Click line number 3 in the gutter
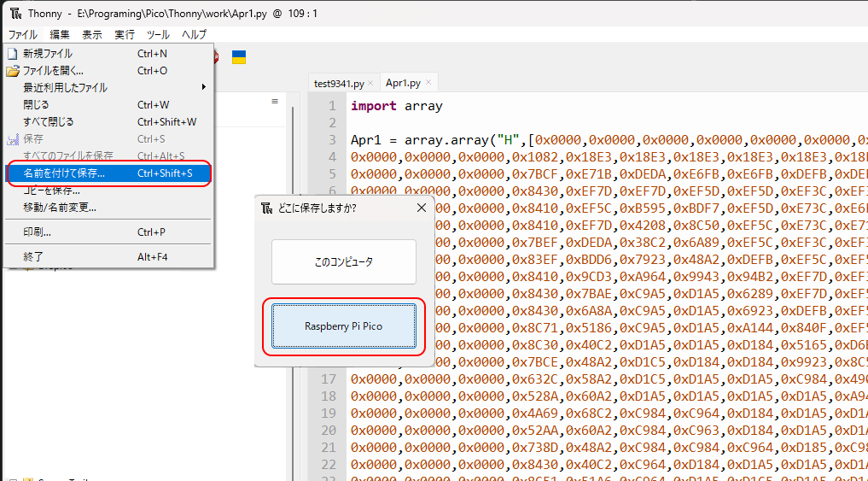The width and height of the screenshot is (868, 481). tap(332, 139)
